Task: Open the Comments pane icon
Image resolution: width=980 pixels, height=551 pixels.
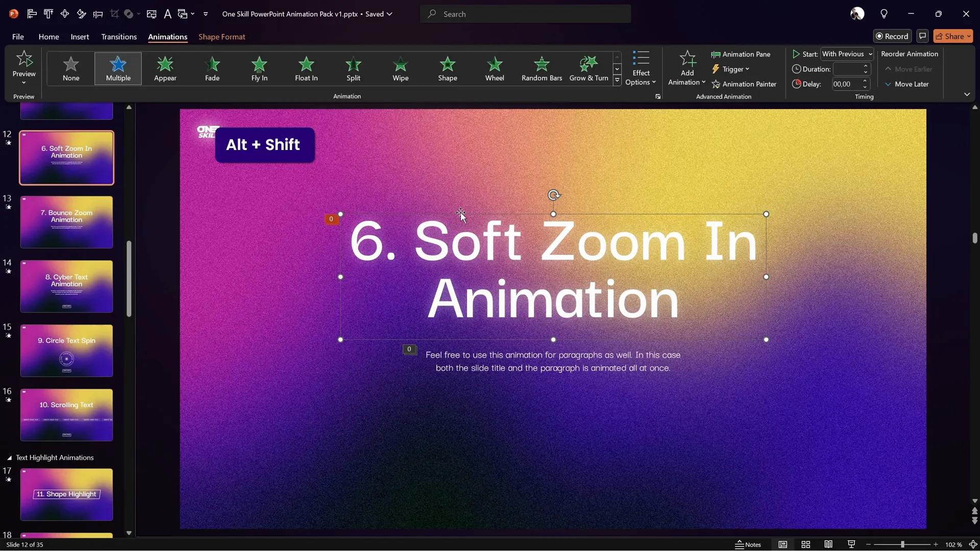Action: [922, 36]
